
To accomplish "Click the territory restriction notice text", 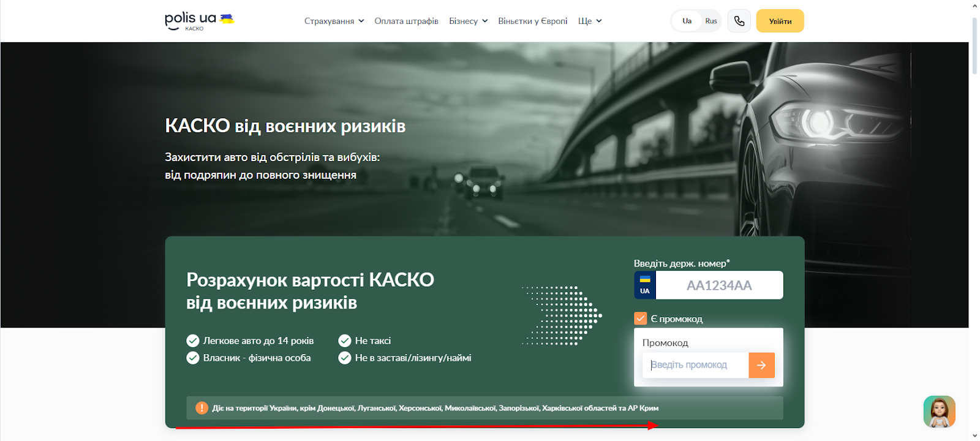I will click(435, 408).
